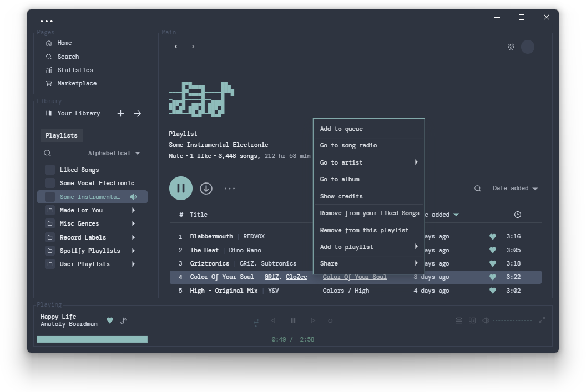Navigate forward with the right chevron
The width and height of the screenshot is (586, 392).
193,47
